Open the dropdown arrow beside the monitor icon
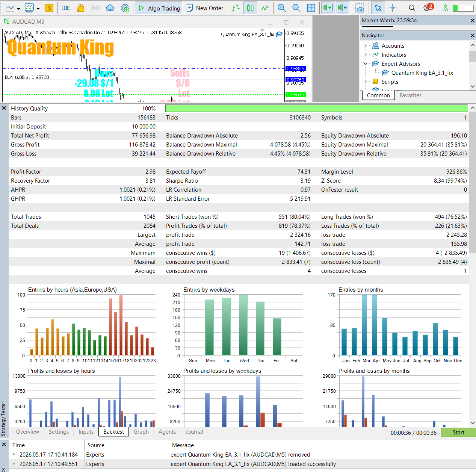Viewport: 476px width, 472px height. pyautogui.click(x=38, y=8)
